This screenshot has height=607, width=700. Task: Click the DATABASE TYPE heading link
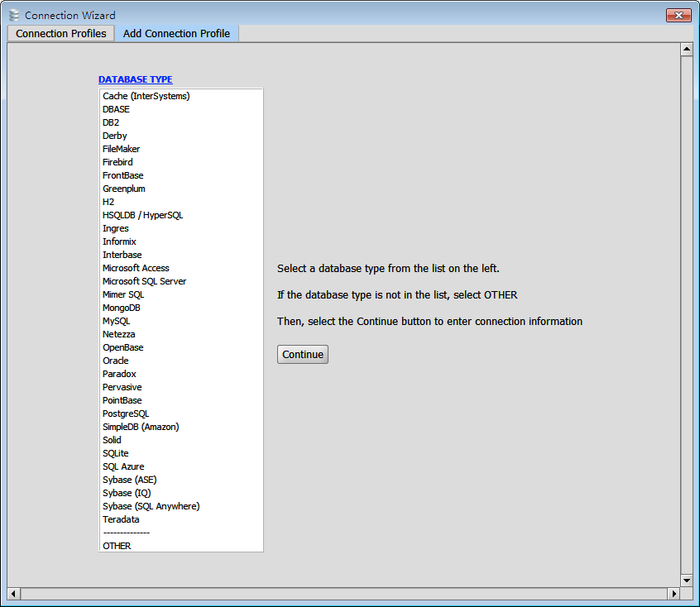click(135, 79)
